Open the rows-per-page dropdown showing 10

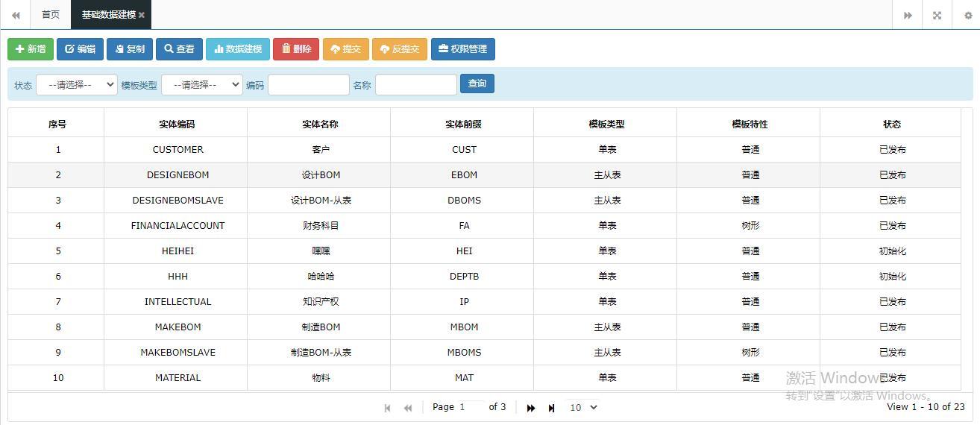(x=583, y=408)
